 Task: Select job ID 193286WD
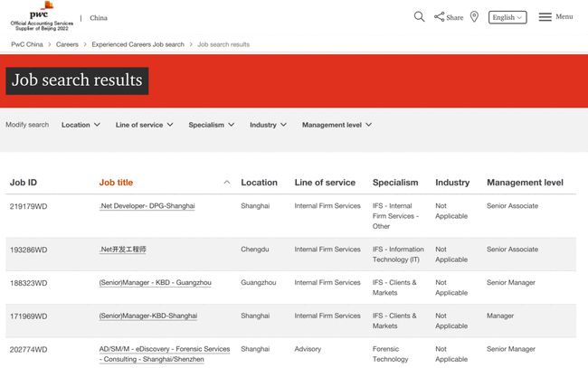pyautogui.click(x=29, y=250)
